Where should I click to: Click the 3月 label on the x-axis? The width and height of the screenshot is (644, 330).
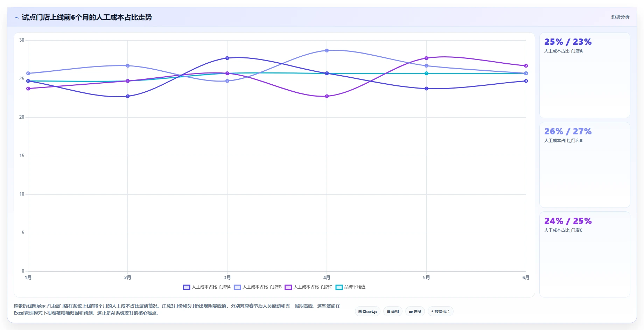pos(227,278)
